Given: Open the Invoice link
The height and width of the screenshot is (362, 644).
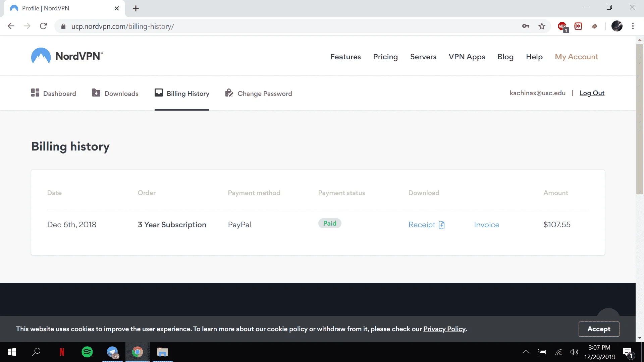Looking at the screenshot, I should click(x=487, y=225).
